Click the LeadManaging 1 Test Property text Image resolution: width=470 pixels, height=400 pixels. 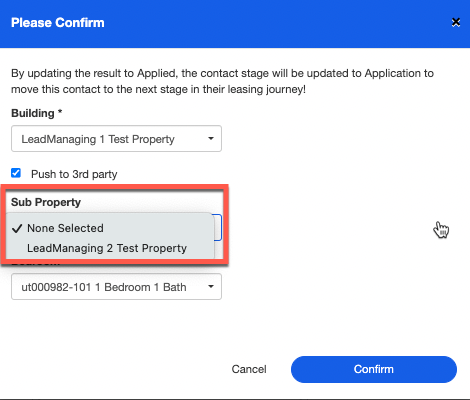98,139
